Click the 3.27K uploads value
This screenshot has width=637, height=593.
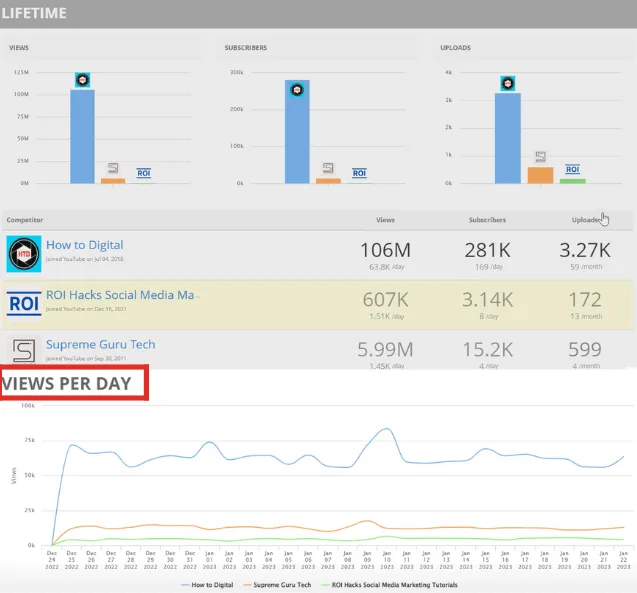585,250
